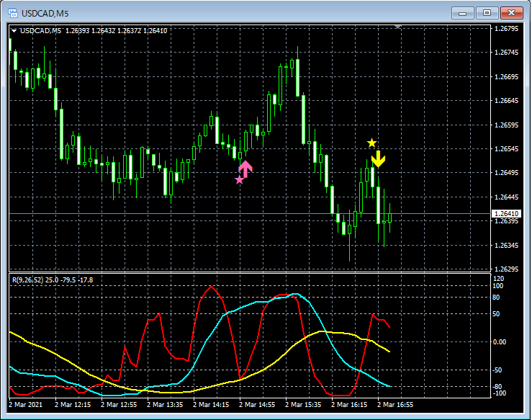Close the USDCAD,M5 chart window

[512, 13]
